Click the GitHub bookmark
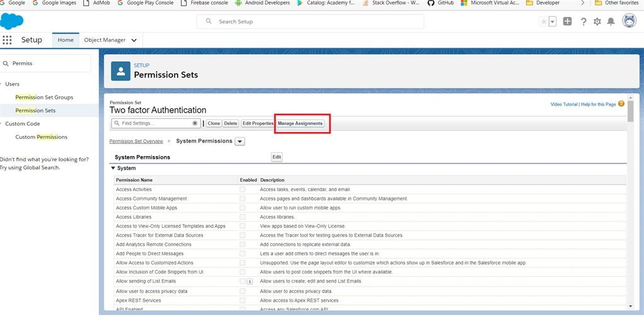The image size is (644, 317). 441,3
